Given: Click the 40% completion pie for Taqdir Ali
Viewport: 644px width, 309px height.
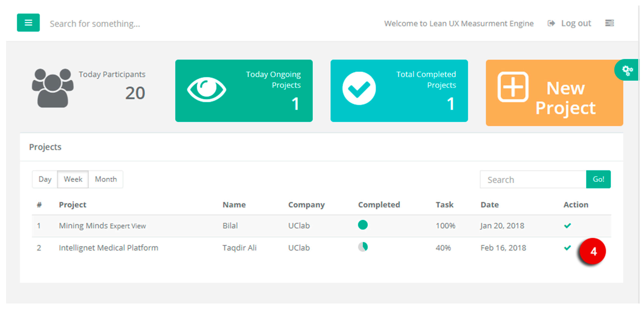Looking at the screenshot, I should (x=363, y=247).
